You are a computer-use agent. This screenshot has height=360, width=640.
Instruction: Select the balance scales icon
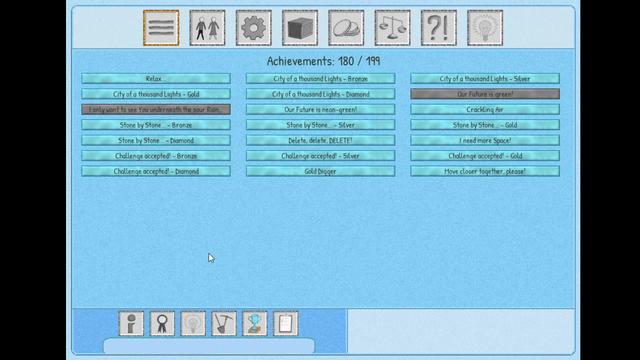pos(392,28)
